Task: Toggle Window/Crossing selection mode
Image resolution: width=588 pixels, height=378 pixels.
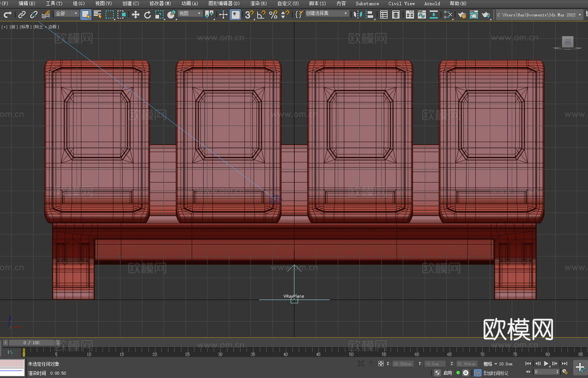Action: click(122, 14)
